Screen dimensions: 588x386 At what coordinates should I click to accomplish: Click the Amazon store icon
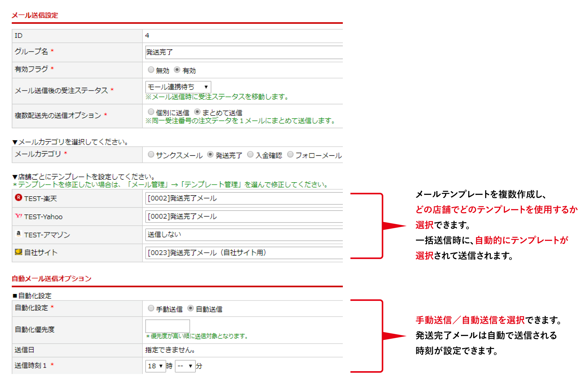click(x=18, y=234)
